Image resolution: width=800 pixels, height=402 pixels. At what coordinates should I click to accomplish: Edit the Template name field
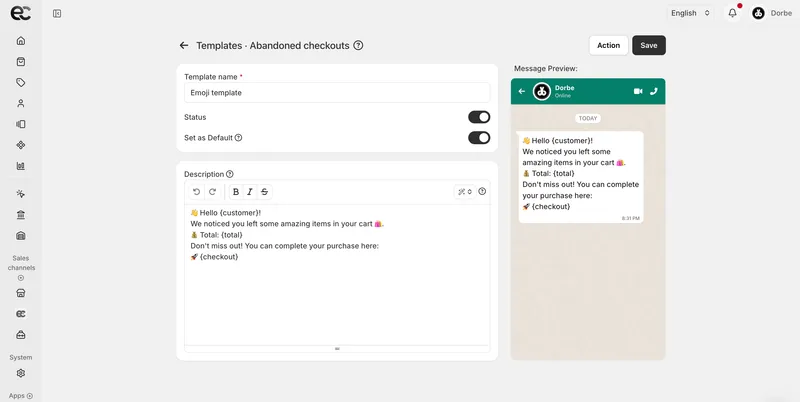pyautogui.click(x=337, y=93)
